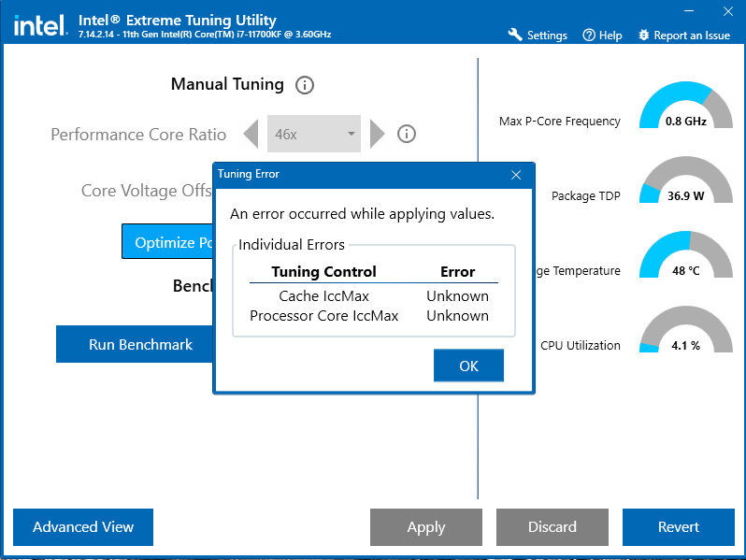Select the Processor Core IccMax row
Image resolution: width=746 pixels, height=560 pixels.
pos(374,316)
